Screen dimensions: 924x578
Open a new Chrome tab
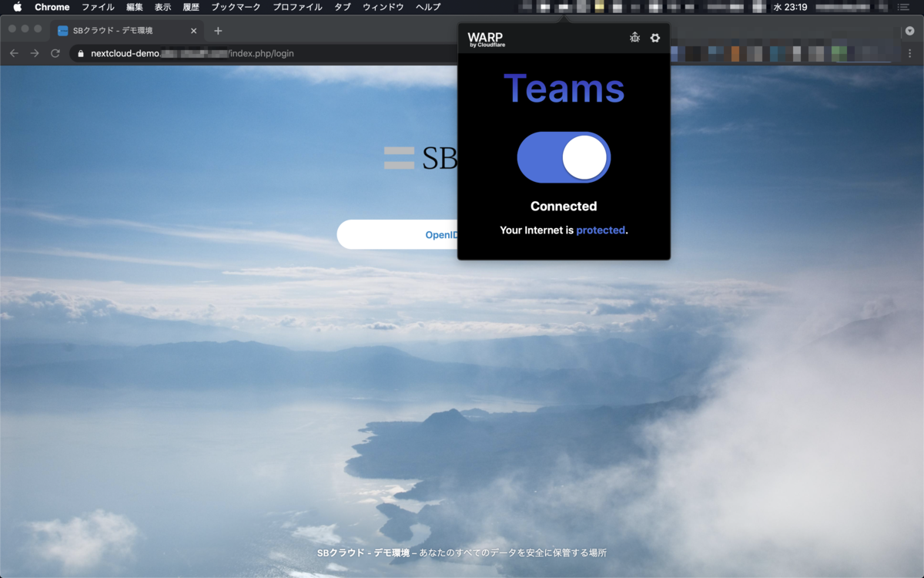click(218, 31)
